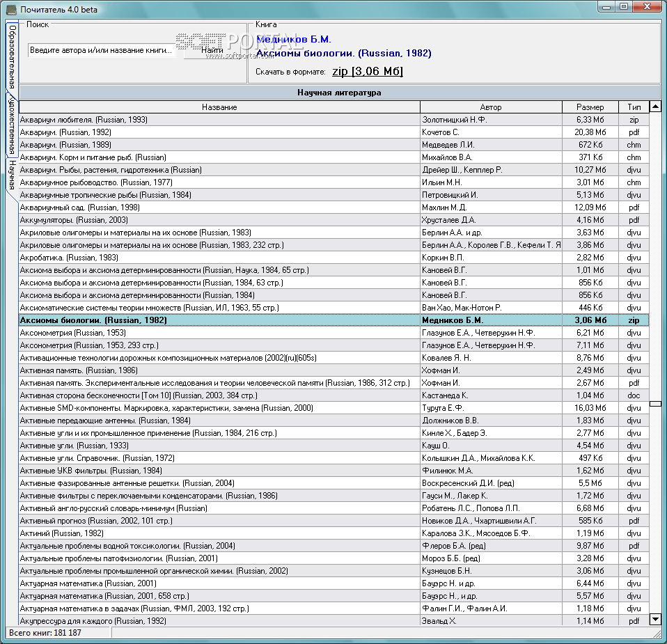Click author cell Хрусталев Д.А.
The image size is (667, 644).
pos(491,220)
